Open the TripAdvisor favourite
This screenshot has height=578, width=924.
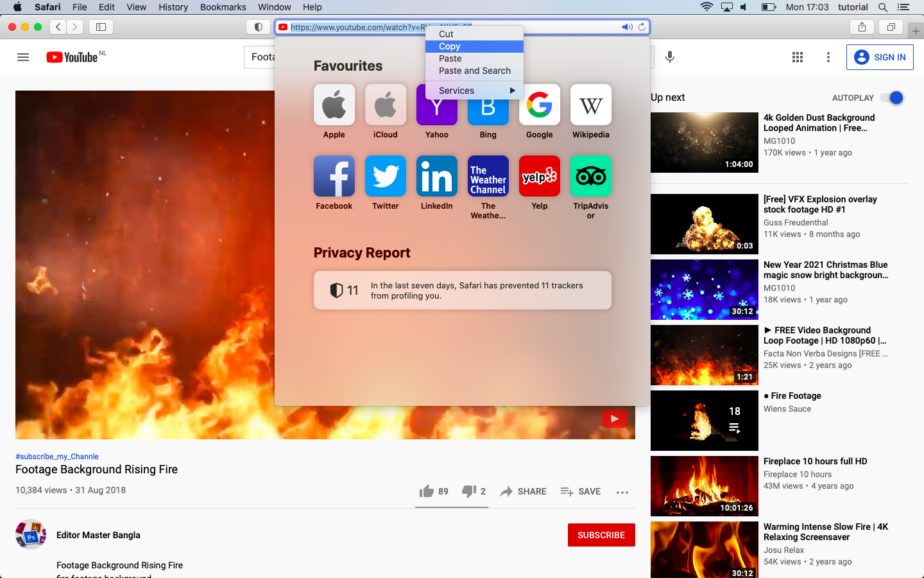pyautogui.click(x=590, y=176)
